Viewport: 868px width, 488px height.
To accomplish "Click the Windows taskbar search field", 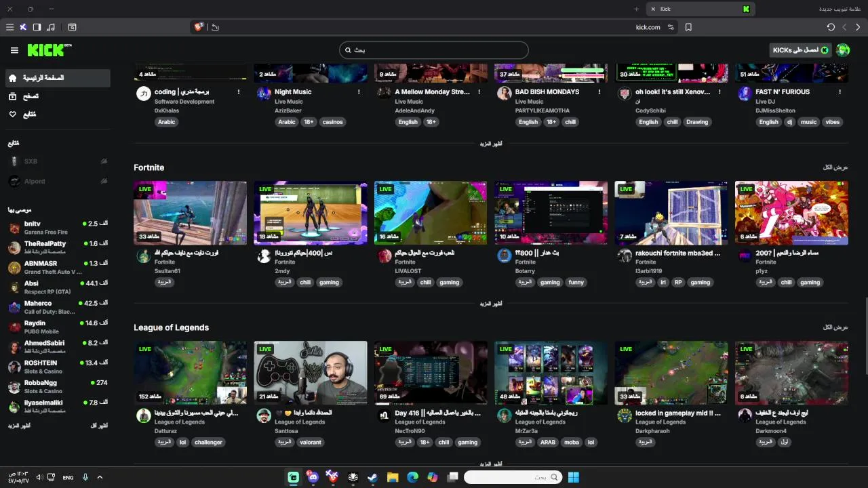I will [x=513, y=477].
